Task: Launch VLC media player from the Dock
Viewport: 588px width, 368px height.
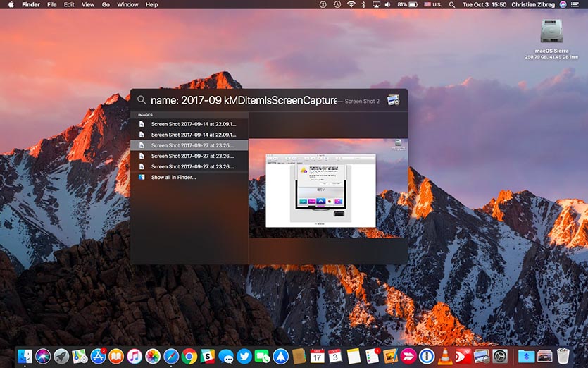Action: pos(445,356)
